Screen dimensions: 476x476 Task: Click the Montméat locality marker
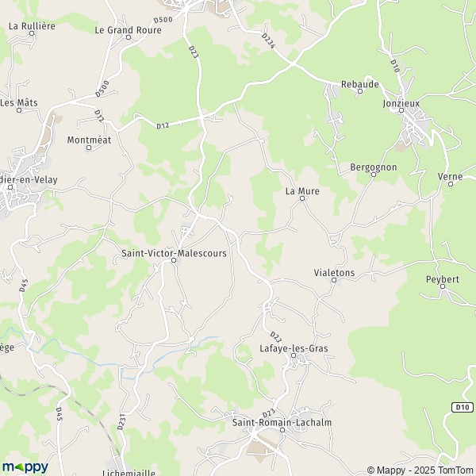tap(89, 148)
